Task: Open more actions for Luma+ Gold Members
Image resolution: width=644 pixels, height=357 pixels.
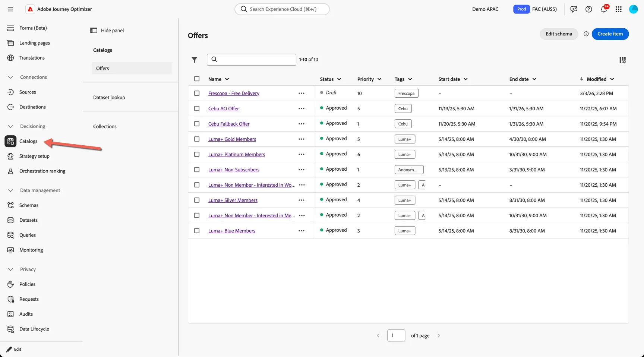Action: click(302, 139)
